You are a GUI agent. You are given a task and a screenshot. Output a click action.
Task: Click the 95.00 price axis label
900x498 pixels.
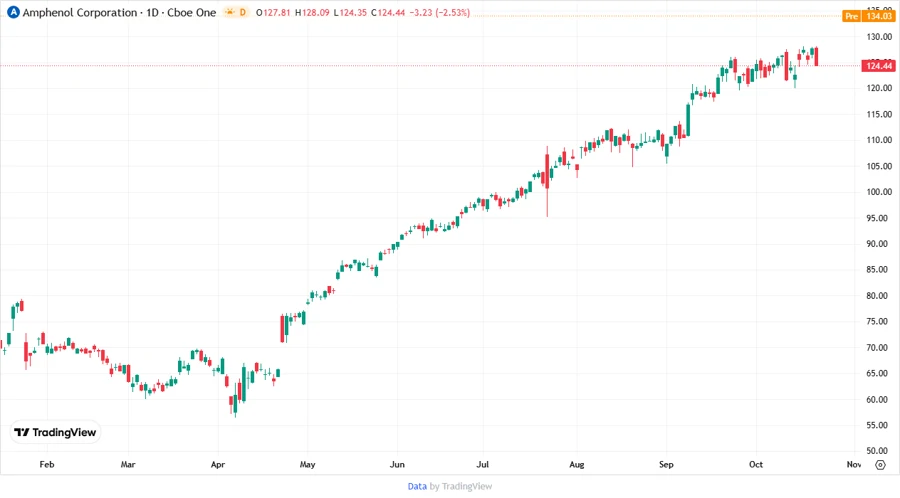pyautogui.click(x=879, y=218)
